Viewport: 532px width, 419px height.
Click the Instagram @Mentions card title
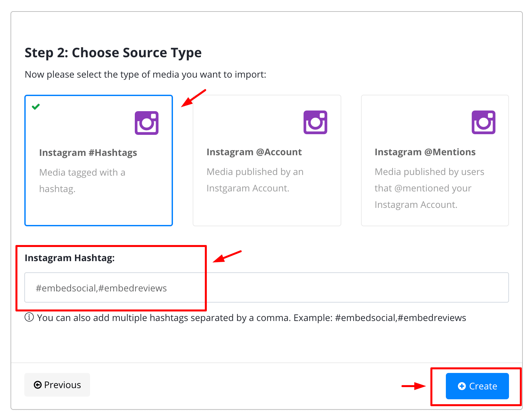(425, 152)
